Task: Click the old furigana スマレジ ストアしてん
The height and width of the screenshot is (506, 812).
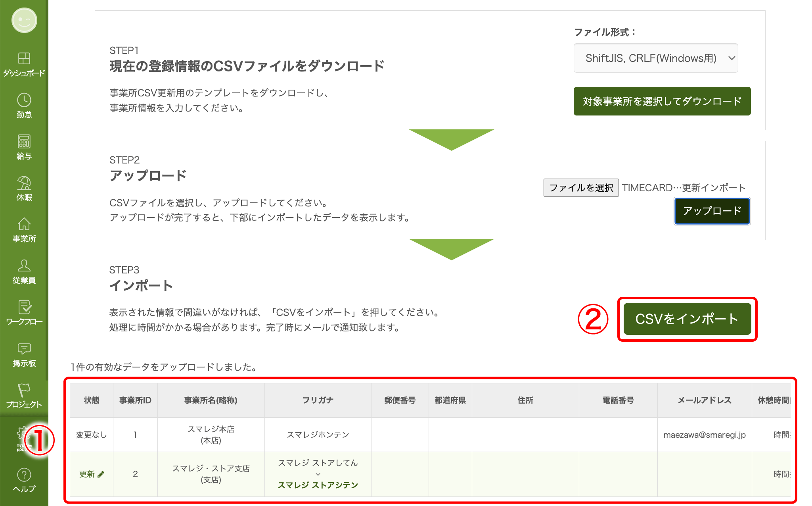Action: pos(318,463)
